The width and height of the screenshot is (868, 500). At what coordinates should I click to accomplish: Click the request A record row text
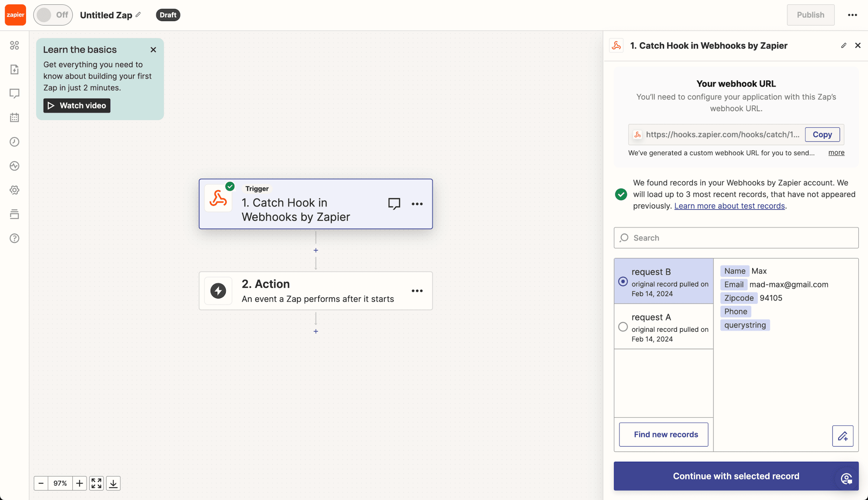click(x=670, y=327)
